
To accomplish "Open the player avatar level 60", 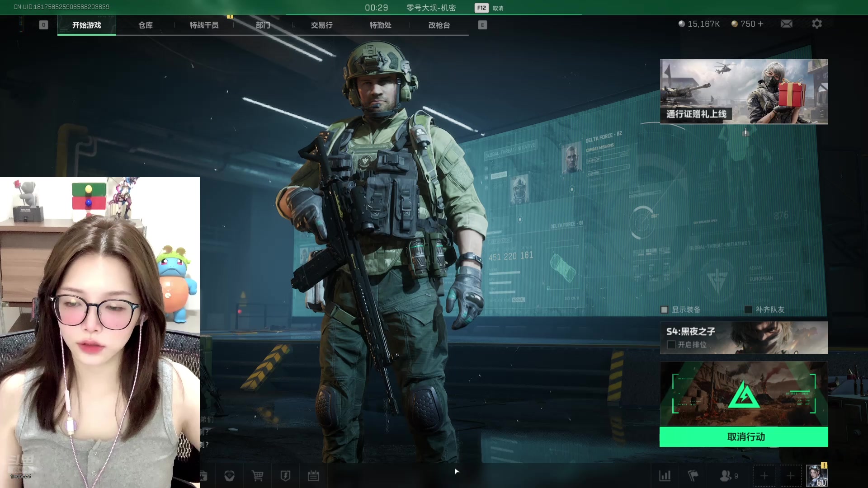I will tap(817, 476).
